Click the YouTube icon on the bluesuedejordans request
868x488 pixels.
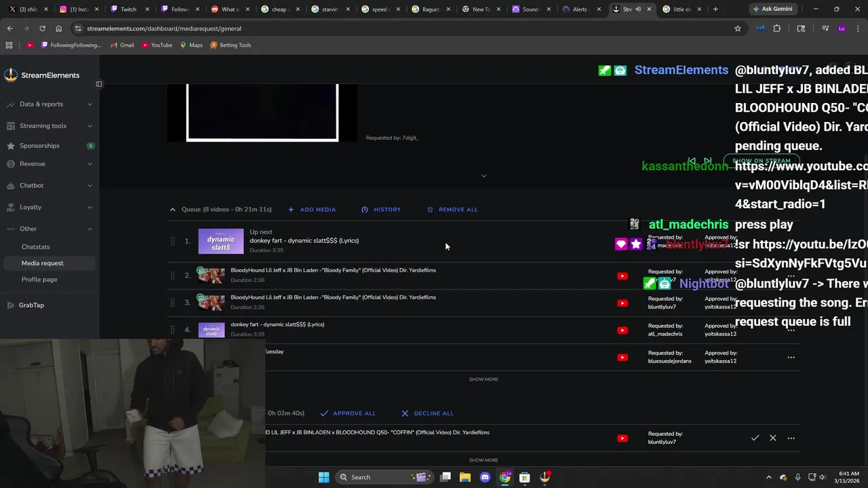(623, 357)
